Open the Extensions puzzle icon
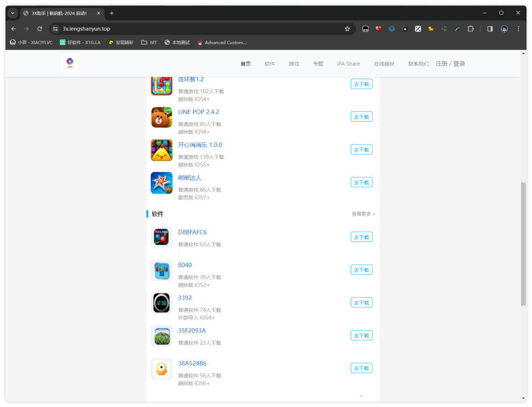532x407 pixels. tap(470, 29)
